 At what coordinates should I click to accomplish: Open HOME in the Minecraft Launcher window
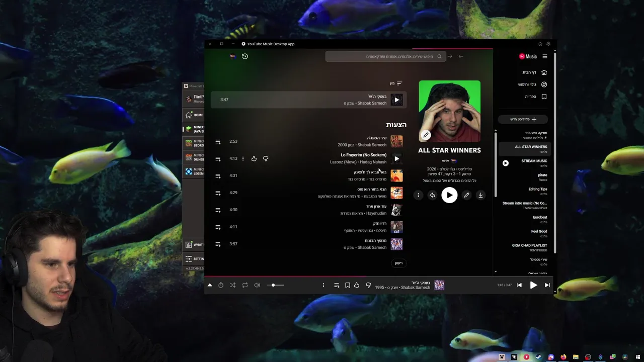pyautogui.click(x=194, y=115)
